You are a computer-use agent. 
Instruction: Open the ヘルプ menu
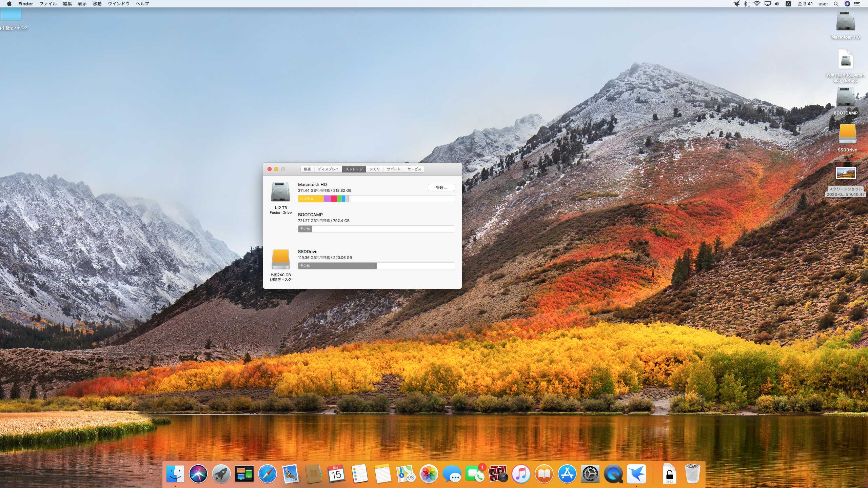coord(142,4)
